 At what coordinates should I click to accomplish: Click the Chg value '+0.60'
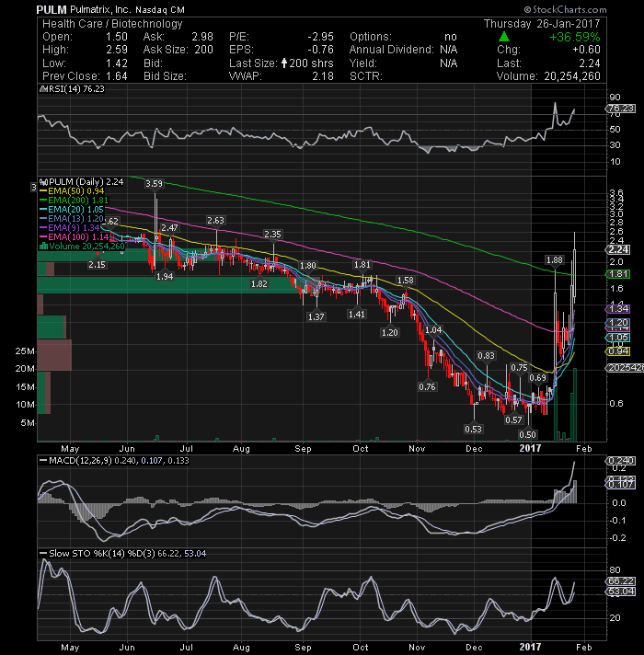point(586,50)
